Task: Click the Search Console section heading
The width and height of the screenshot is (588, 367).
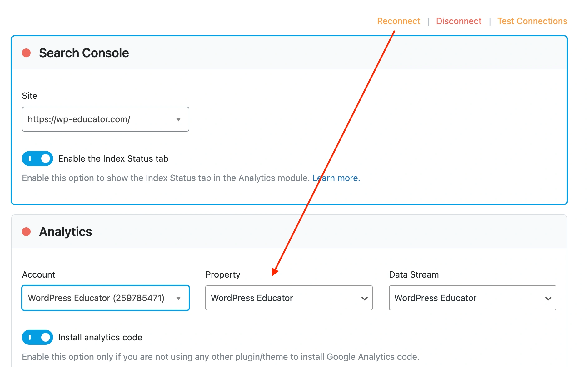Action: coord(84,53)
